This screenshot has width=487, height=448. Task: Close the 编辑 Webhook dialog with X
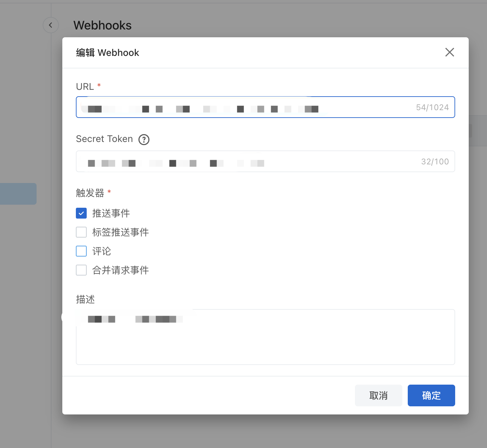tap(449, 52)
